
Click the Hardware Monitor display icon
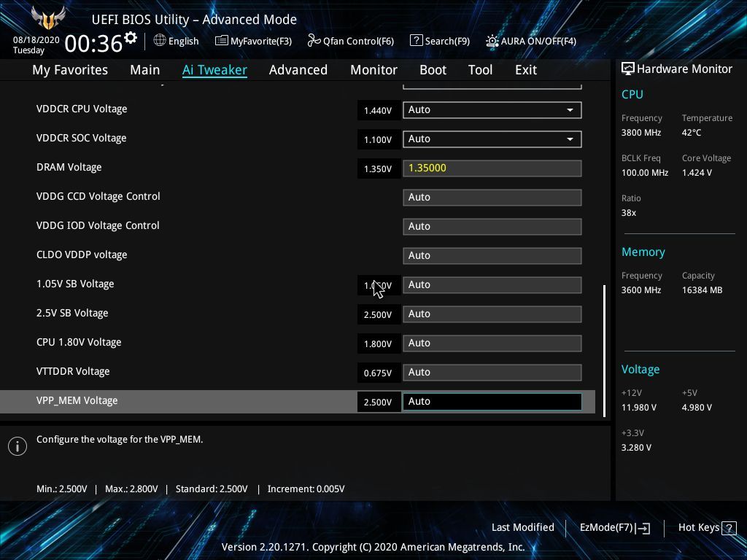pyautogui.click(x=628, y=69)
